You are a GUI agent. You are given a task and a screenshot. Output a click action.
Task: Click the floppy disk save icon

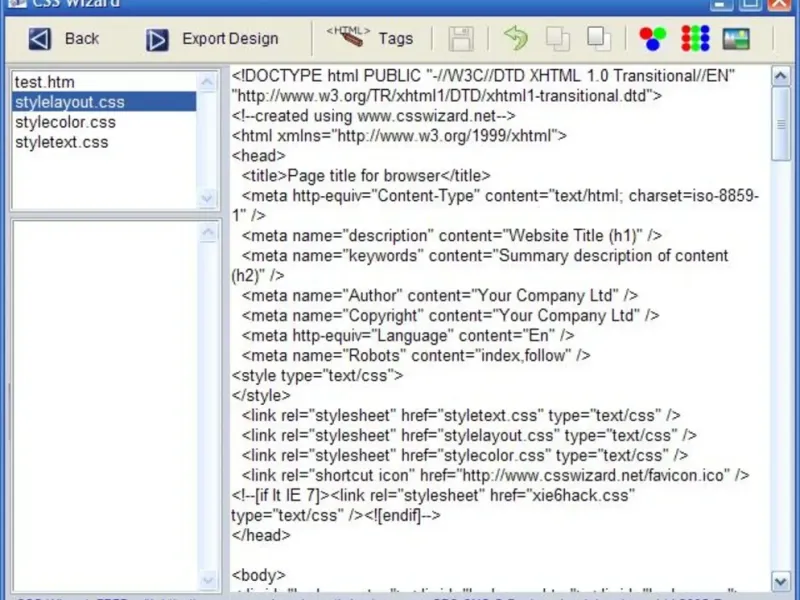click(x=461, y=39)
